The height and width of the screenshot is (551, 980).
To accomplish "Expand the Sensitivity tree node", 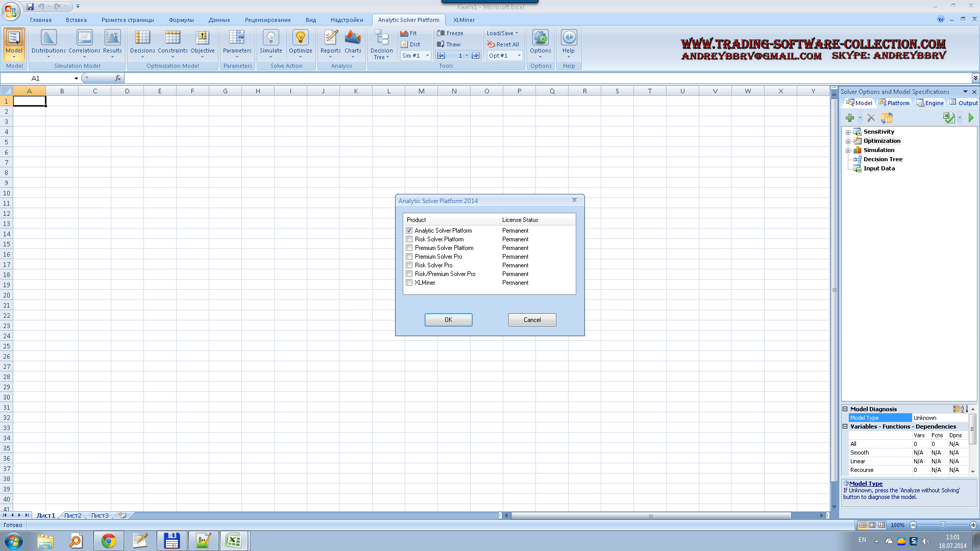I will pos(848,132).
